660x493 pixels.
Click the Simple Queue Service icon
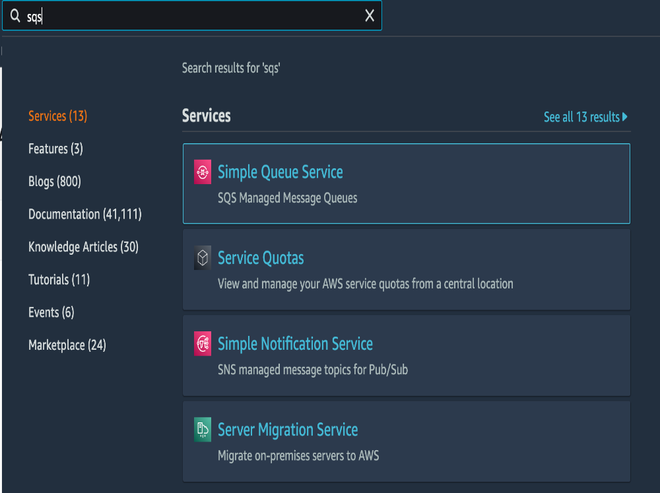coord(203,172)
